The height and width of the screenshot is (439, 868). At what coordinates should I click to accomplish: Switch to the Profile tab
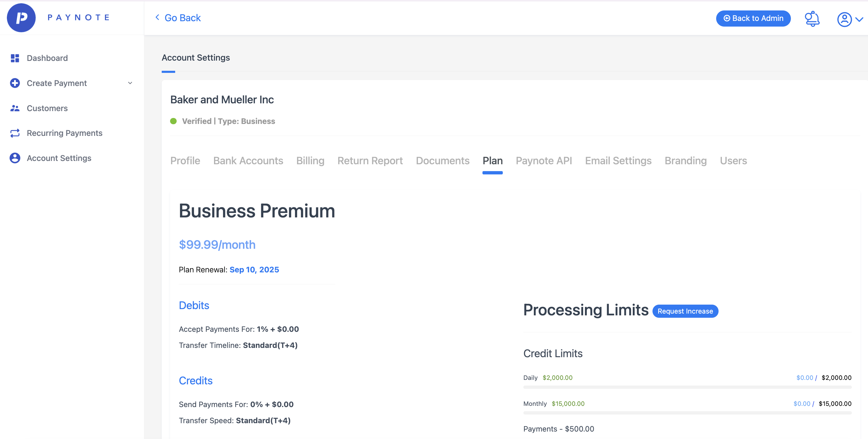(x=185, y=161)
